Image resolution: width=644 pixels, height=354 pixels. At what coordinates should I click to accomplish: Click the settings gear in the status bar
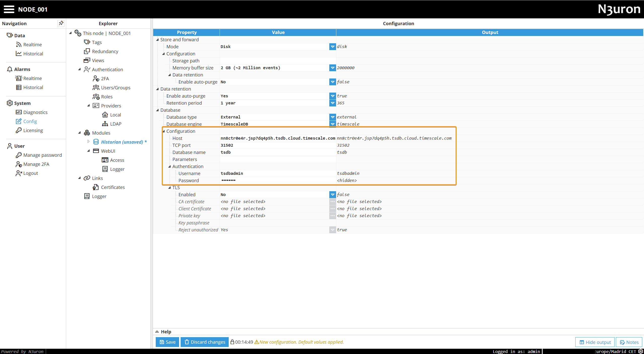[640, 351]
